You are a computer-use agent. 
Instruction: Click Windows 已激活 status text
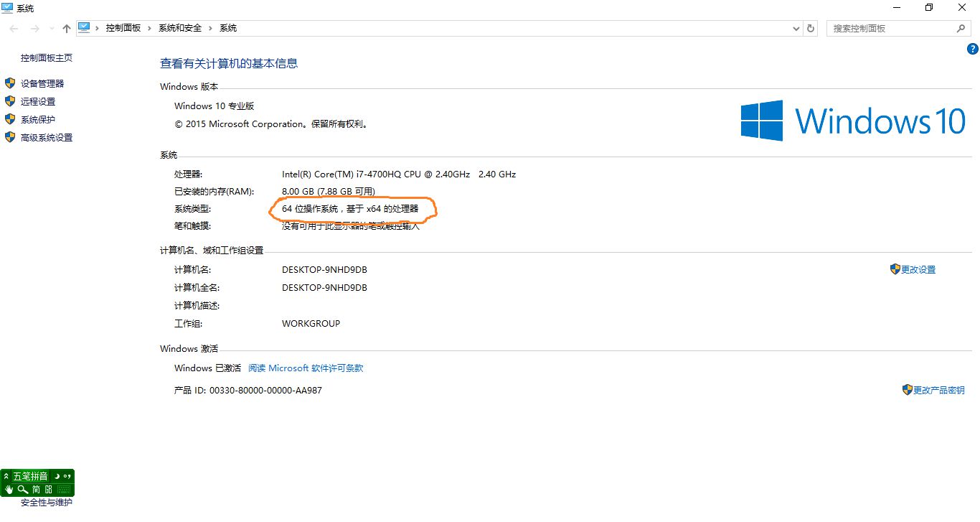207,368
